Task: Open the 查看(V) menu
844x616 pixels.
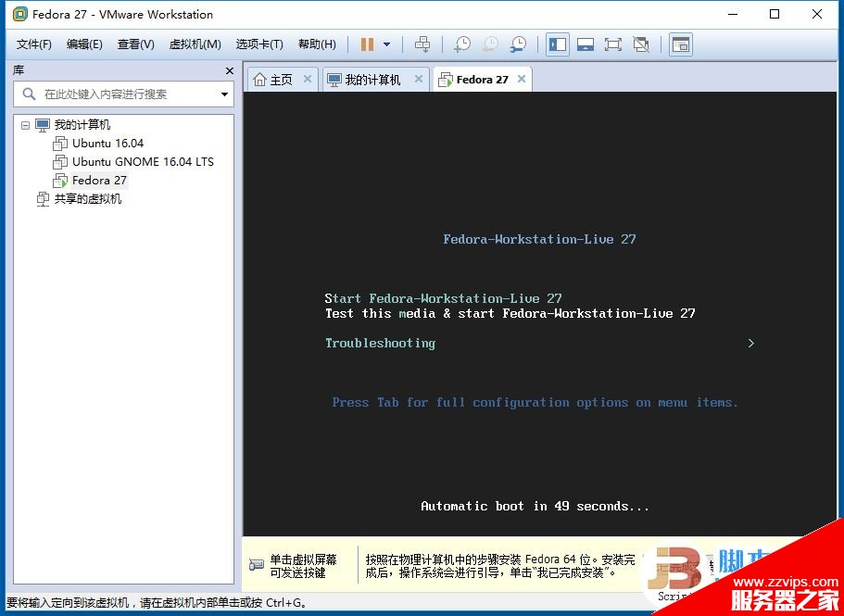Action: pyautogui.click(x=135, y=44)
